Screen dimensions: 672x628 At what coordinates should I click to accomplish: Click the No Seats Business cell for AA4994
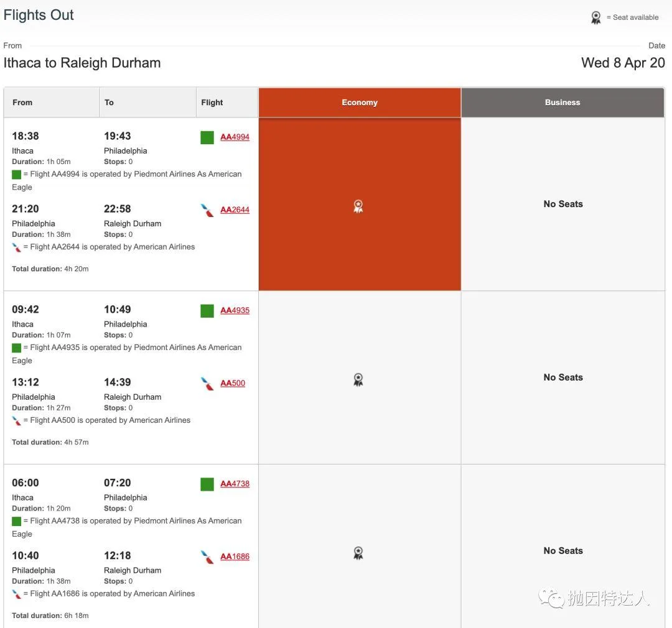[563, 204]
